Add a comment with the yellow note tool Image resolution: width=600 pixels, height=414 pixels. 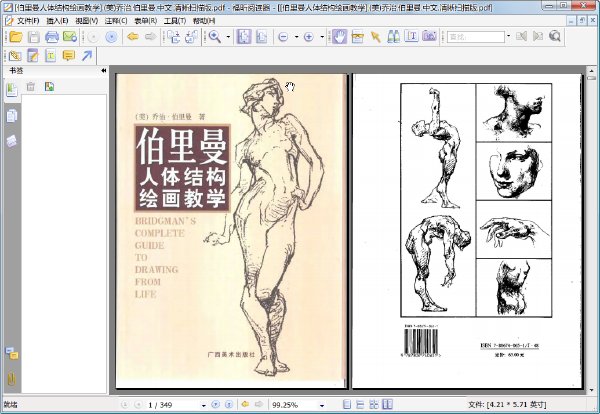point(68,56)
